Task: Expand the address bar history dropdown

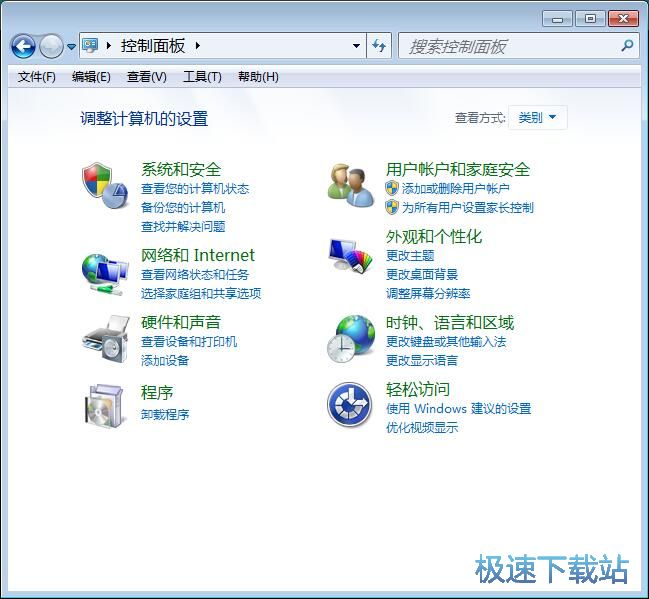Action: point(356,46)
